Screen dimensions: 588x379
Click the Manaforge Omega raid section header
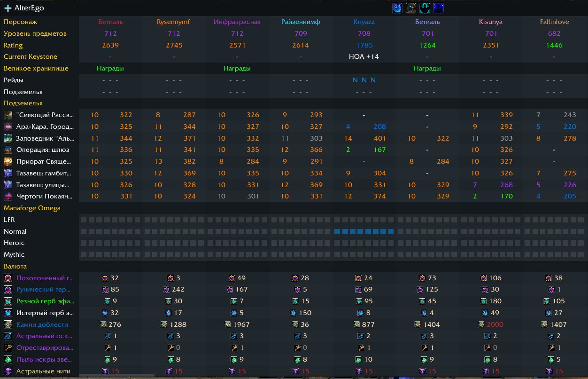point(32,208)
